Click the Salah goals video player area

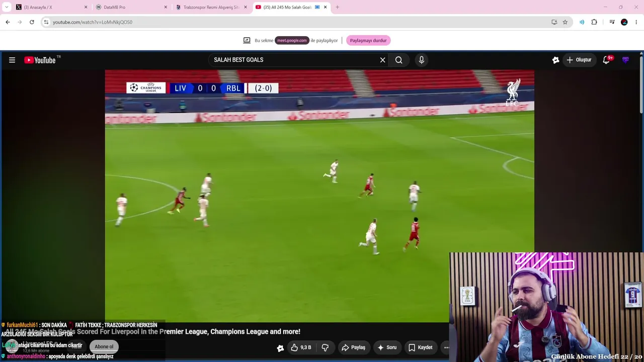[x=319, y=196]
